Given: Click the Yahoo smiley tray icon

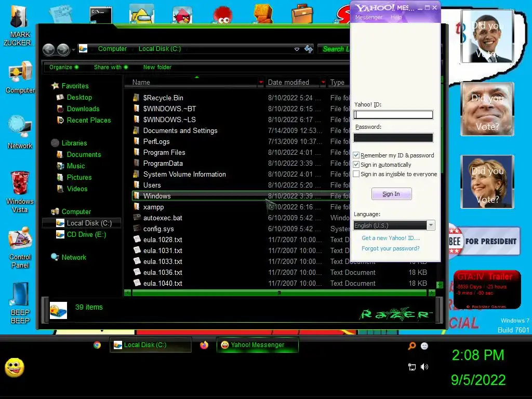Looking at the screenshot, I should (424, 345).
